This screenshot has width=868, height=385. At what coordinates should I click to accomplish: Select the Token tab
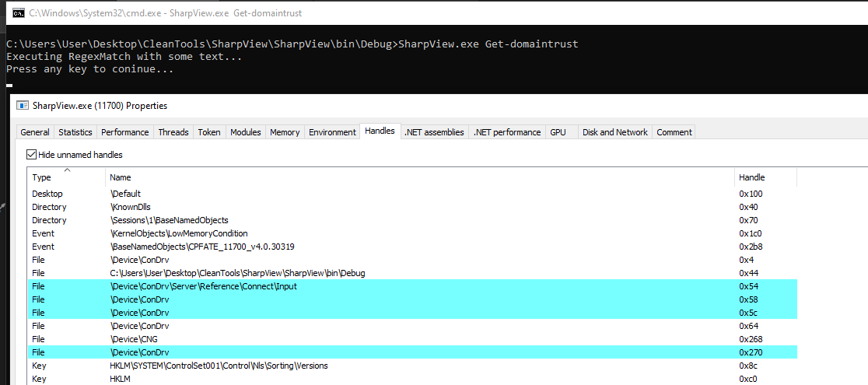click(x=209, y=132)
